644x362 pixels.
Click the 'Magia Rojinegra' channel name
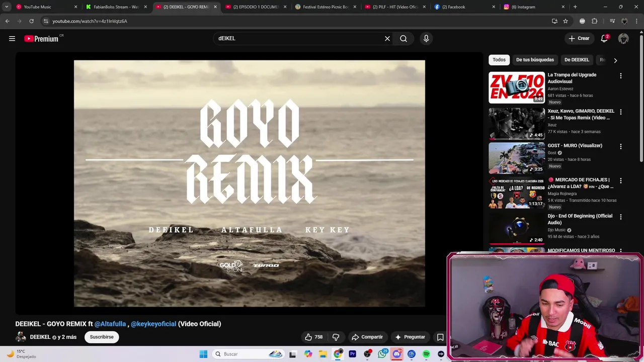point(562,194)
